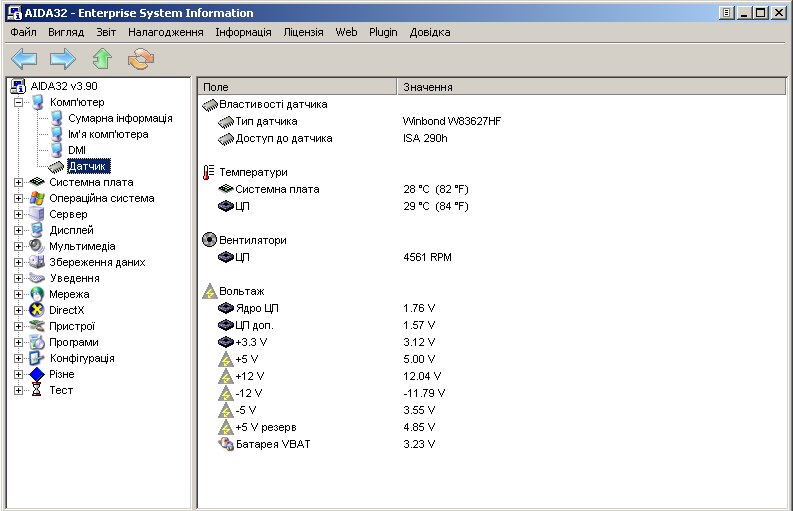Click the Вентилятори fan icon
Viewport: 793px width, 511px height.
point(209,240)
